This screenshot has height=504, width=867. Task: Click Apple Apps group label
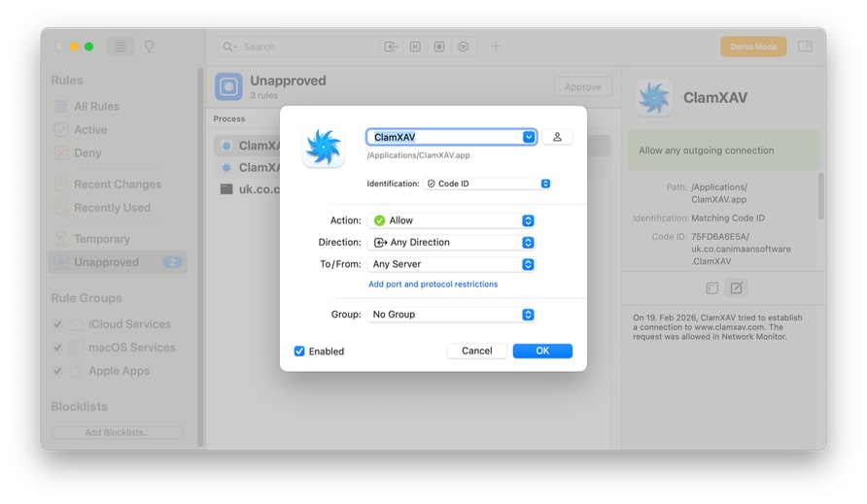point(120,371)
